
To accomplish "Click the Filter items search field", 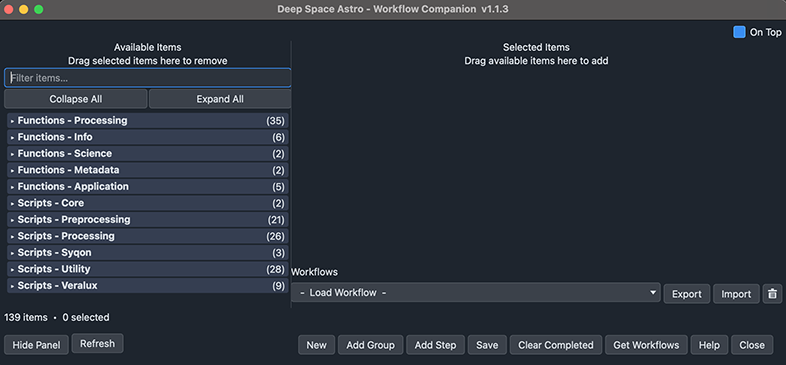I will click(x=147, y=78).
